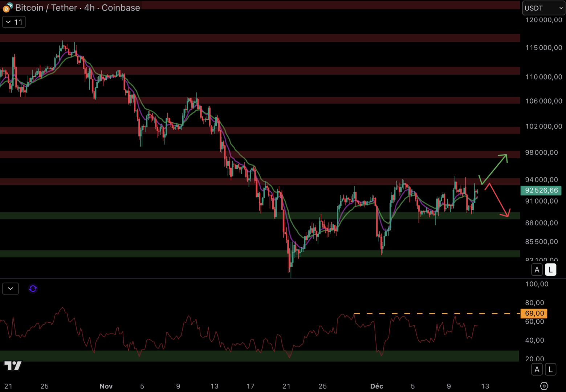Toggle log scale on the RSI pane
This screenshot has width=566, height=392.
click(550, 369)
